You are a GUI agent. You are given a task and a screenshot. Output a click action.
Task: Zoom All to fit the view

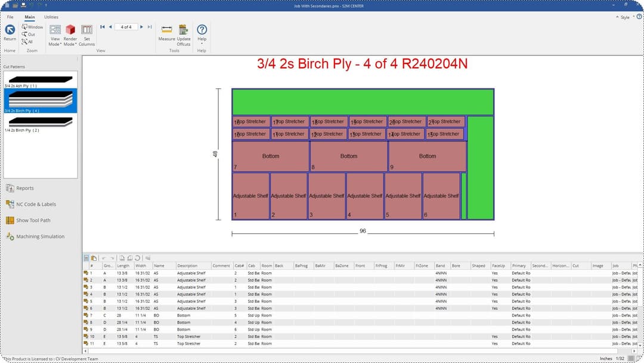pos(27,42)
